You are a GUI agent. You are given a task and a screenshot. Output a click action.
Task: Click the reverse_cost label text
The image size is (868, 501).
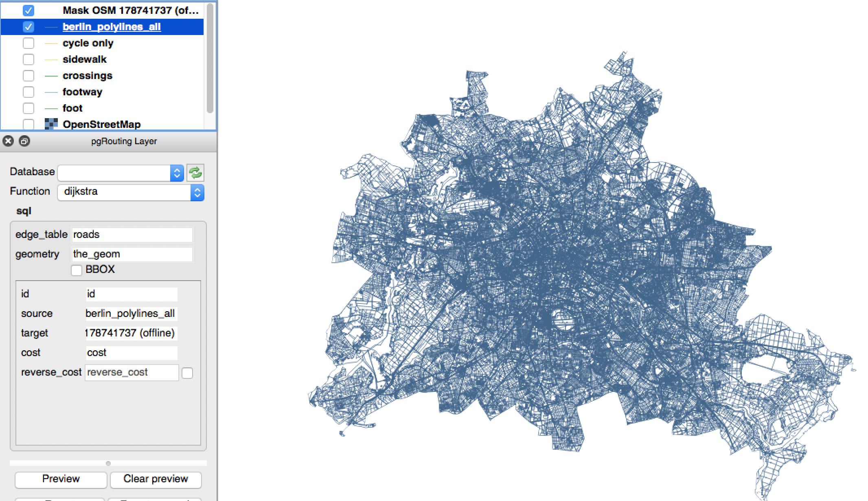click(51, 372)
